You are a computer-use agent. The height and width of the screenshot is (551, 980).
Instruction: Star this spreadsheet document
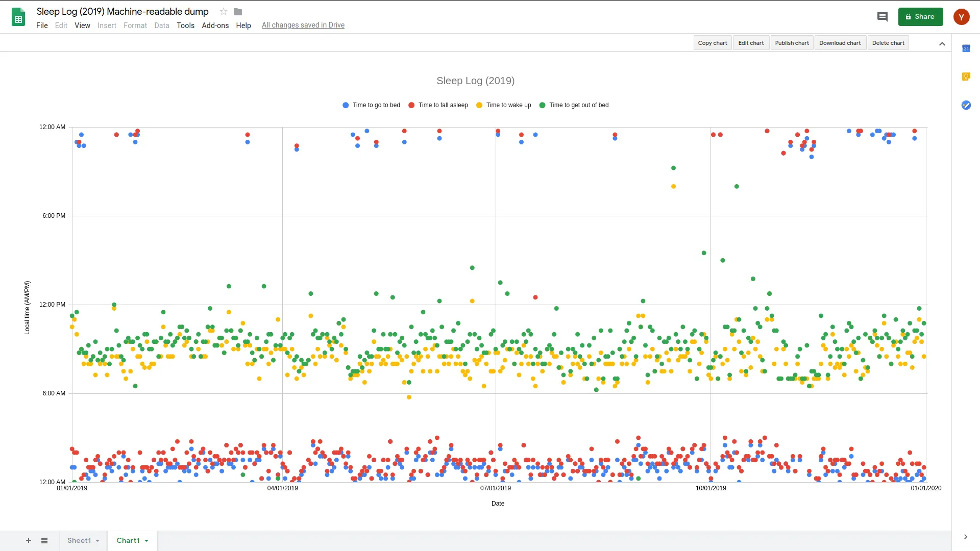pos(223,12)
